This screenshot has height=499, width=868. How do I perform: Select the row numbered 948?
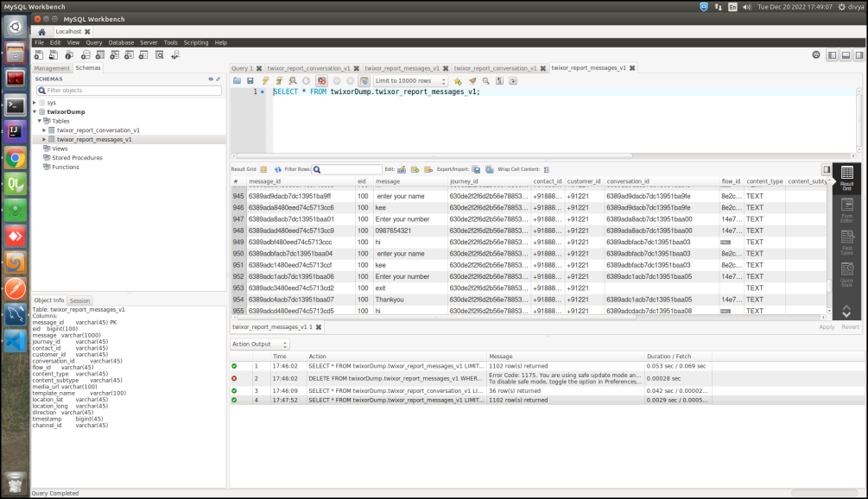click(x=238, y=231)
